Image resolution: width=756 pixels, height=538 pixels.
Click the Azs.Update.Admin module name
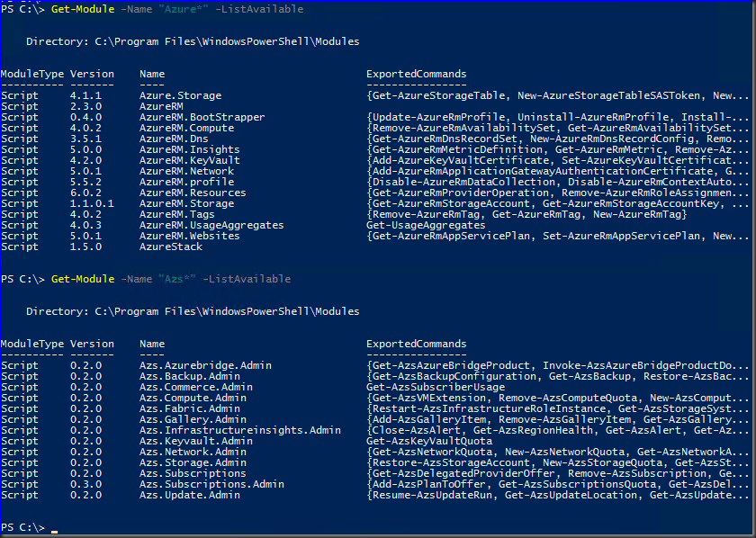pos(191,495)
